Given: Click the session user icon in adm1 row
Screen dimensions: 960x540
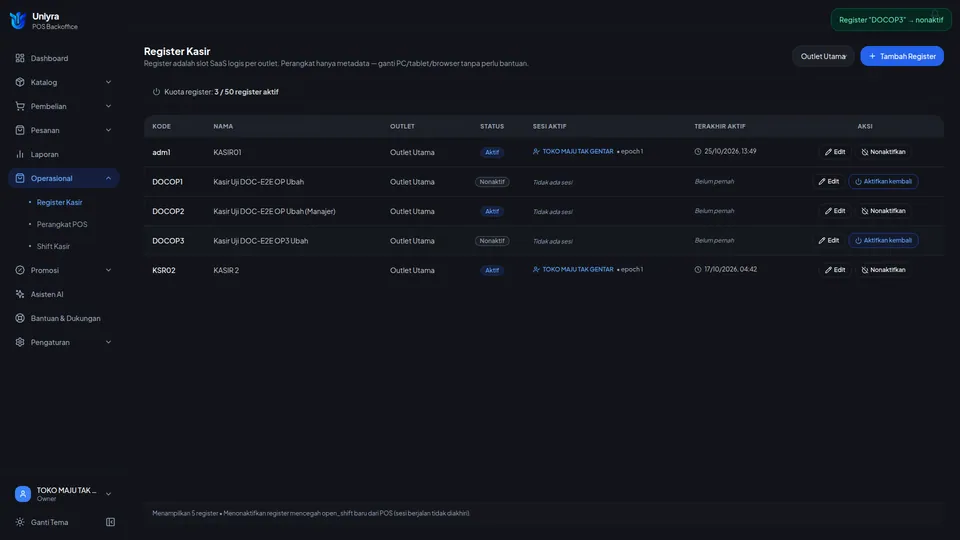Looking at the screenshot, I should pos(536,151).
